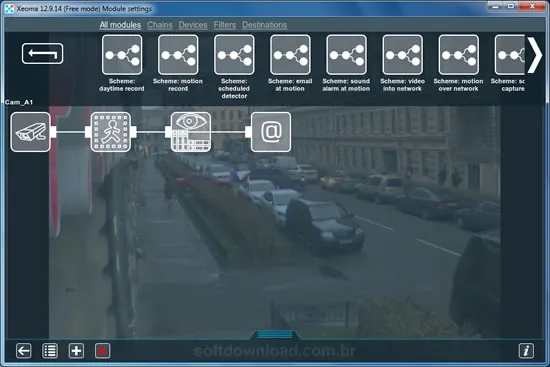Switch to the All modules tab

tap(120, 25)
